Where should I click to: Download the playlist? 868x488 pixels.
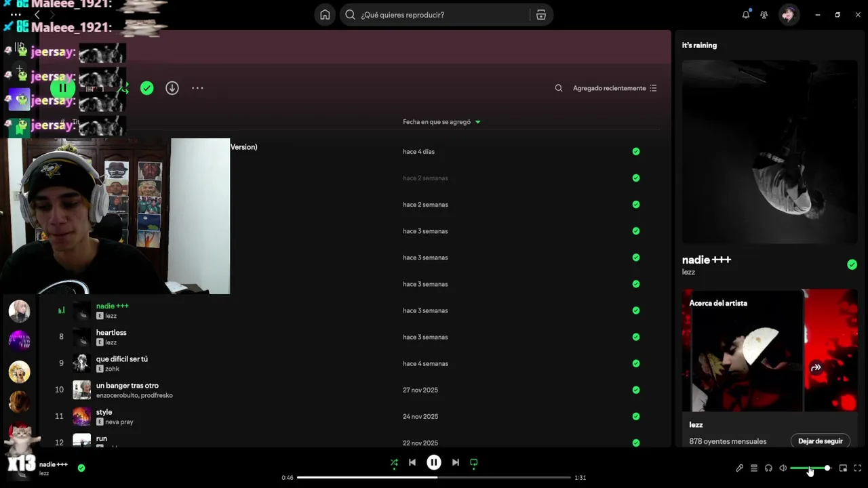172,88
